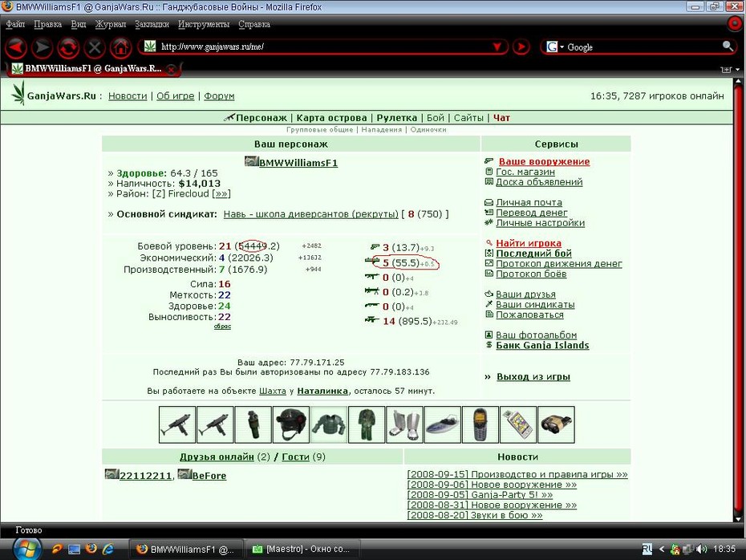This screenshot has height=560, width=746.
Task: Open the Форум link
Action: tap(219, 96)
